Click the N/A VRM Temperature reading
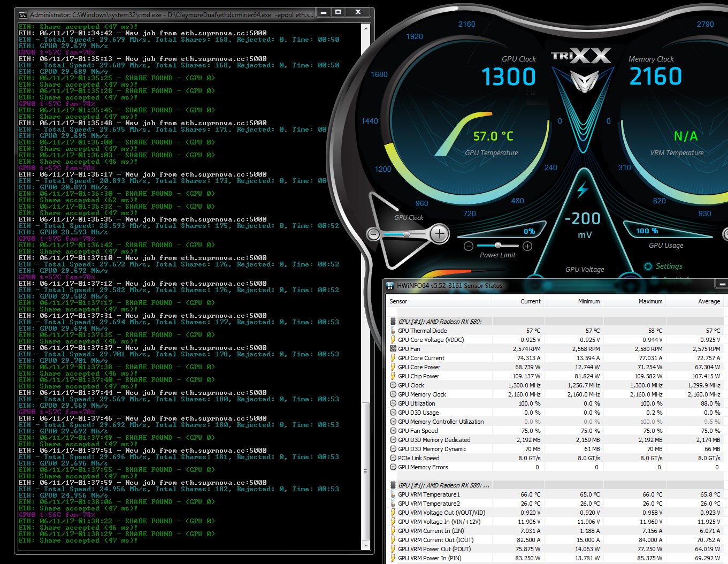Viewport: 728px width, 564px height. click(x=685, y=136)
